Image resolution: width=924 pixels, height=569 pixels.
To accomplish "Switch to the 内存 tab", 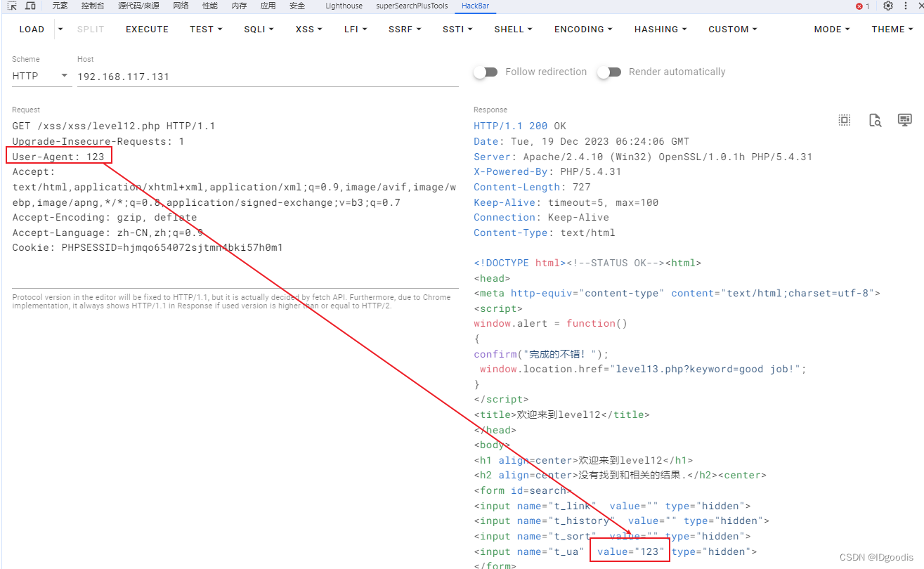I will pyautogui.click(x=239, y=6).
